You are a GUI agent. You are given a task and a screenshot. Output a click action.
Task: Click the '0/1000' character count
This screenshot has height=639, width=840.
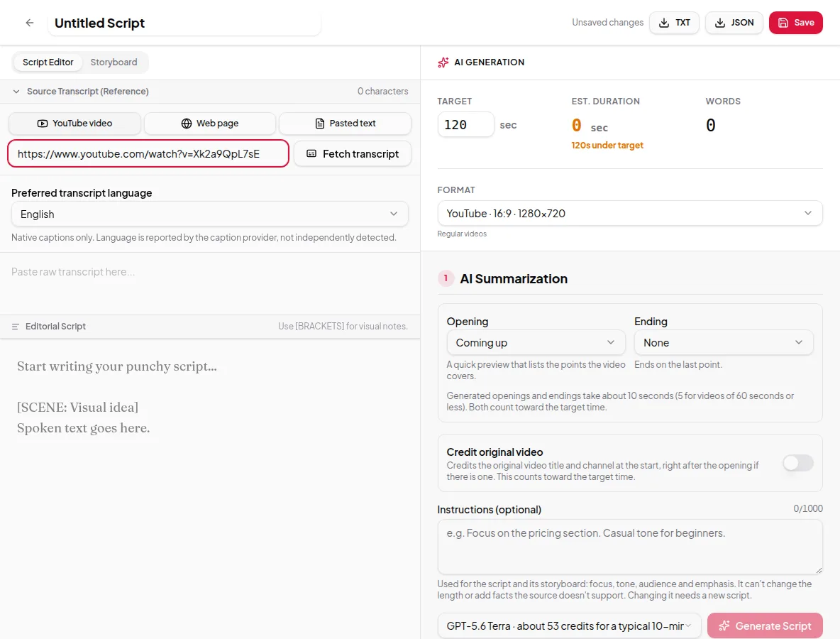[x=808, y=509]
